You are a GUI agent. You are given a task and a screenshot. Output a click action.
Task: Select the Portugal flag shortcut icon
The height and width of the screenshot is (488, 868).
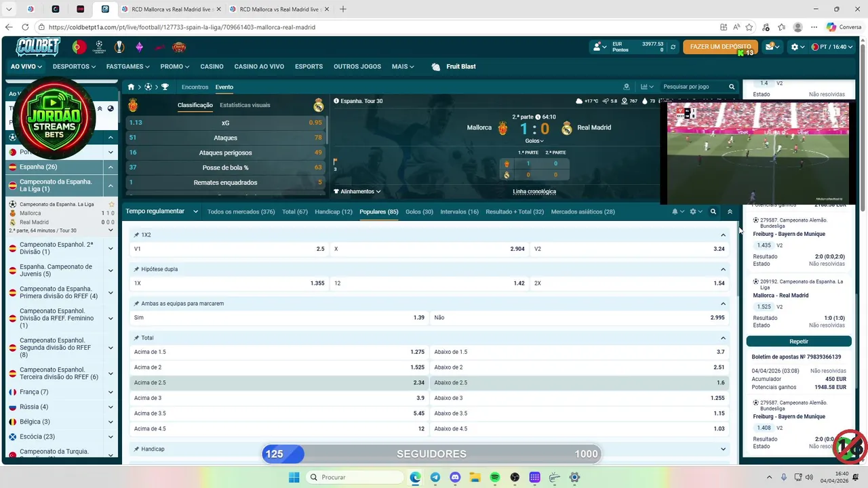[79, 47]
